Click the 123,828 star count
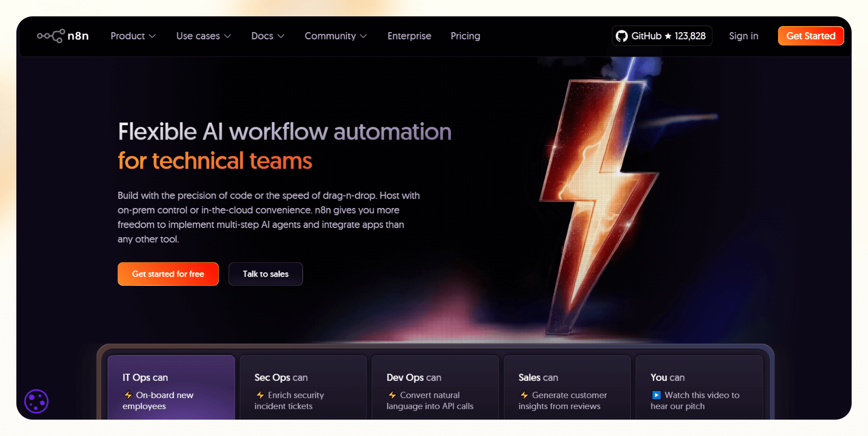Image resolution: width=868 pixels, height=436 pixels. pyautogui.click(x=690, y=36)
